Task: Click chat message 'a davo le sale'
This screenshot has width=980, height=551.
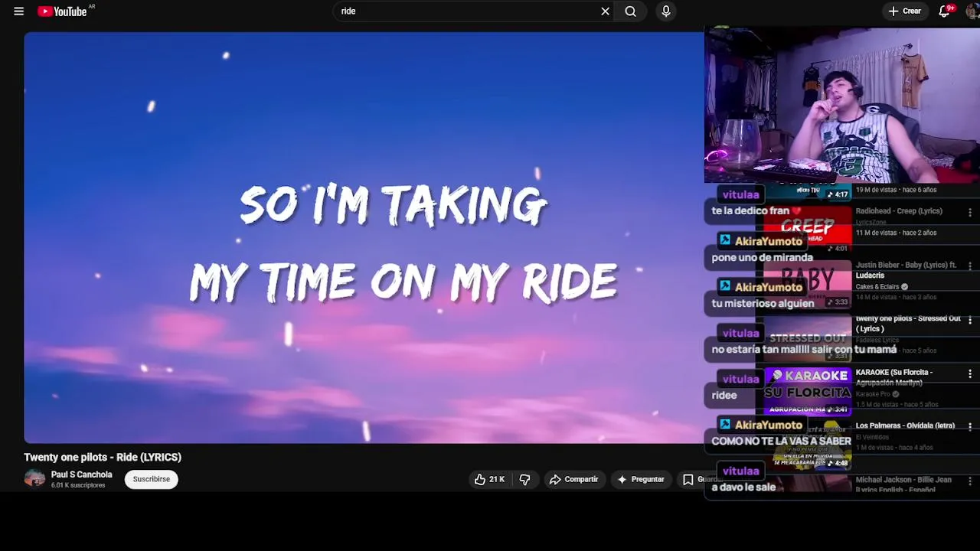Action: click(743, 487)
